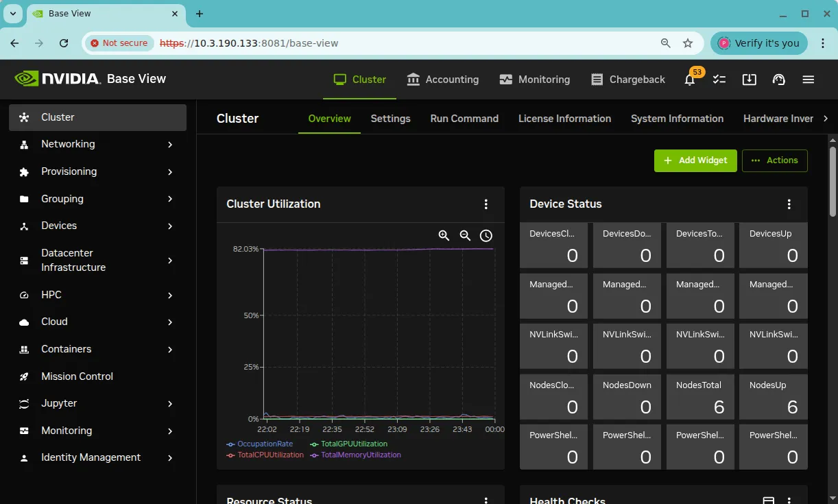Bookmark this page with the star
Image resolution: width=838 pixels, height=504 pixels.
(x=688, y=43)
